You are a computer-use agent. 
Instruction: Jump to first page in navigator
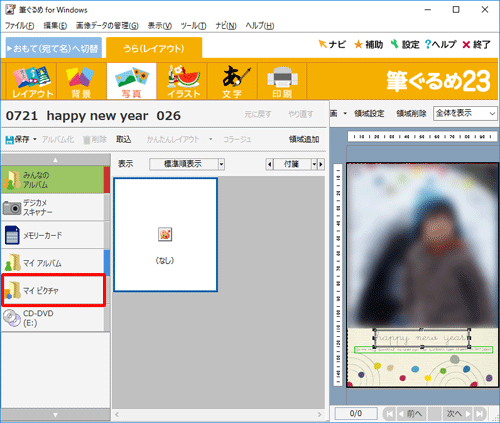point(389,414)
